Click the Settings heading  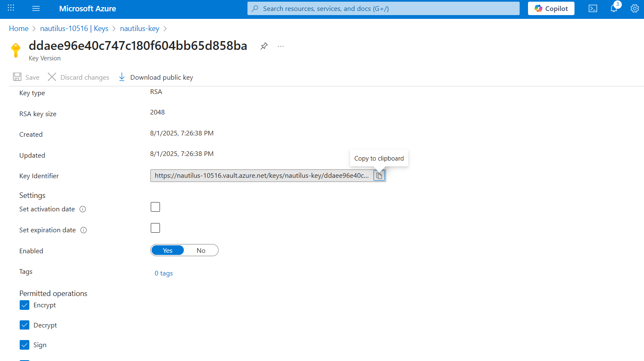coord(32,195)
